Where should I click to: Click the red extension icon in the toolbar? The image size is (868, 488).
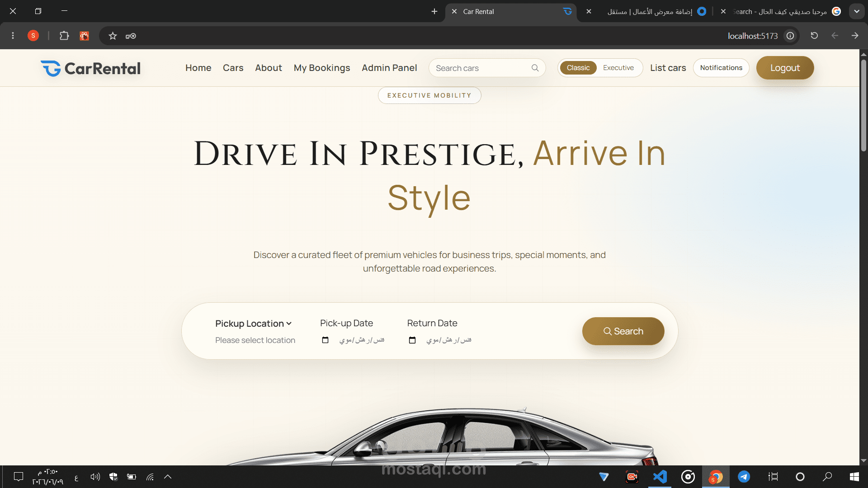pyautogui.click(x=84, y=36)
